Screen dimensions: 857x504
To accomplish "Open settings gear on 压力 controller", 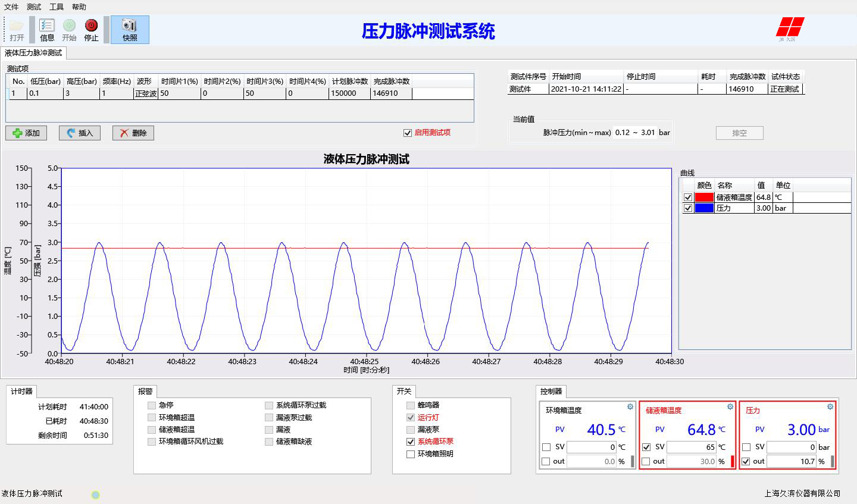I will pos(830,407).
